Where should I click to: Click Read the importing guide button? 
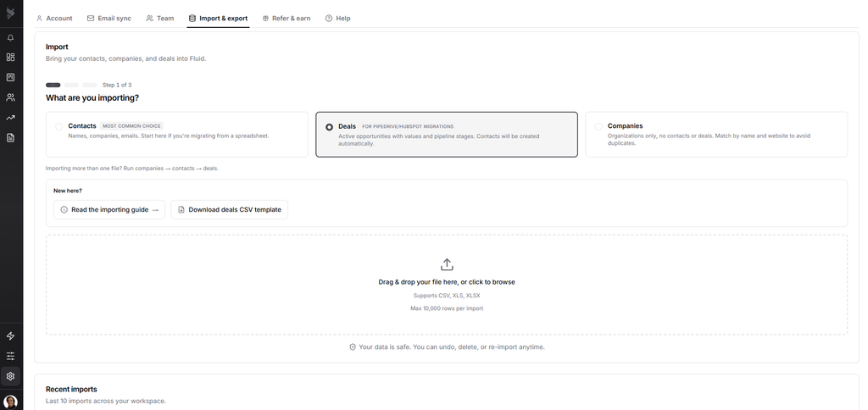tap(109, 210)
